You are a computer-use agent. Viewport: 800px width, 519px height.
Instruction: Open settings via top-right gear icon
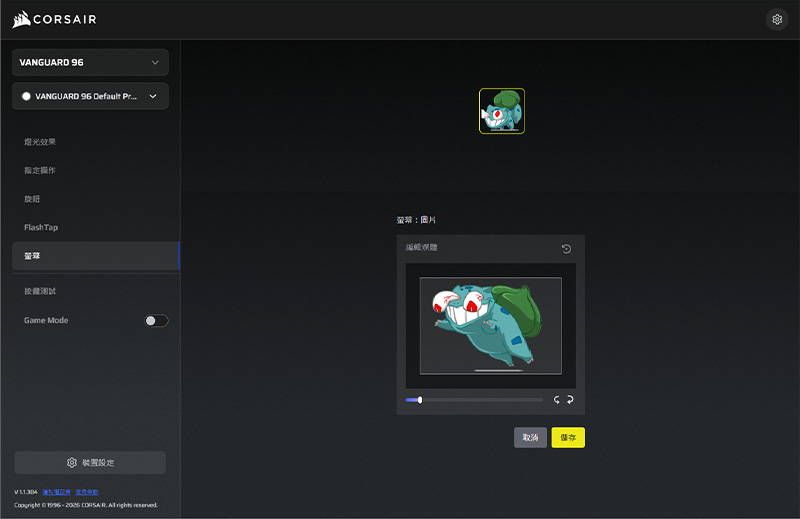(x=777, y=19)
